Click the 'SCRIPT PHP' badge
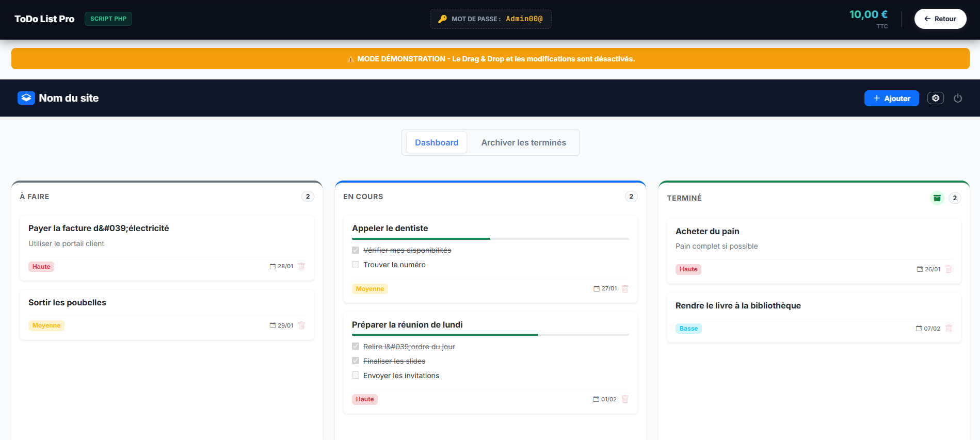This screenshot has width=980, height=440. click(x=108, y=19)
